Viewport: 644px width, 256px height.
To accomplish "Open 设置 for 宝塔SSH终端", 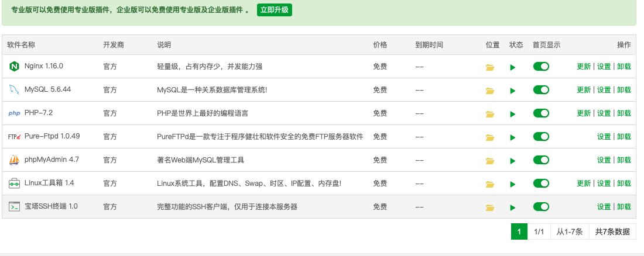I will (x=604, y=207).
